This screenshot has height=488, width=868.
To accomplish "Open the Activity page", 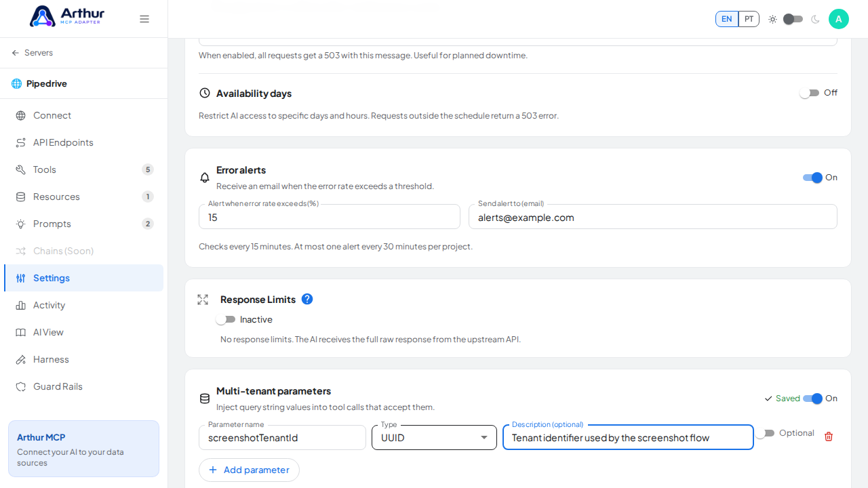I will (84, 305).
